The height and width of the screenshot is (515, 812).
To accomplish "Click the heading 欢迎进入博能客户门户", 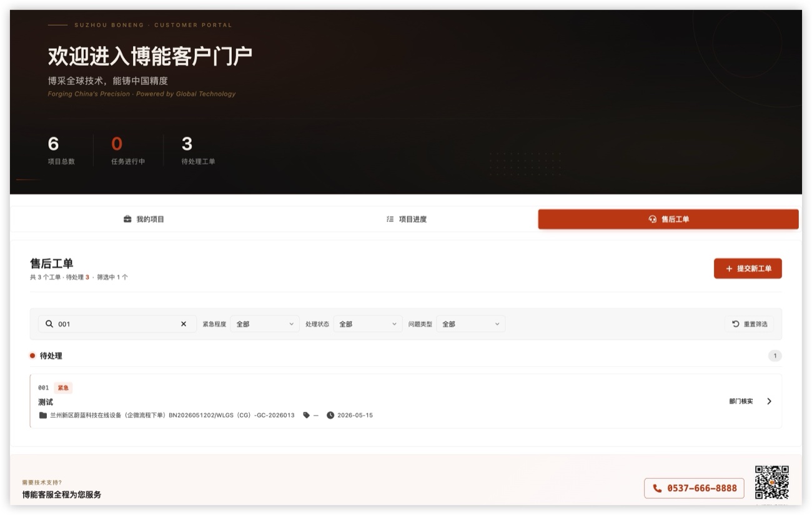I will 150,56.
